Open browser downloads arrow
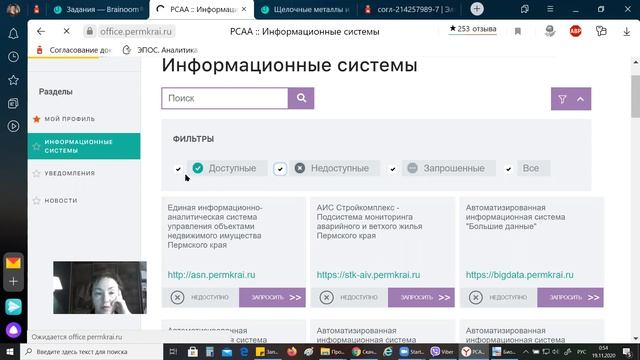Viewport: 640px width, 360px height. (x=627, y=31)
